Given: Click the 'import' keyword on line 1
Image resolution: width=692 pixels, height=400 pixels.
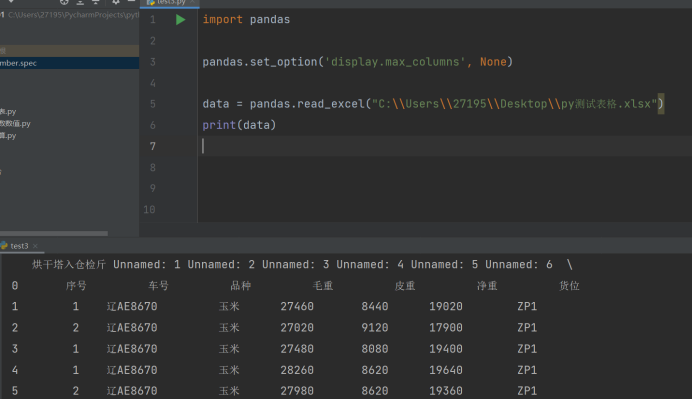Looking at the screenshot, I should point(222,19).
